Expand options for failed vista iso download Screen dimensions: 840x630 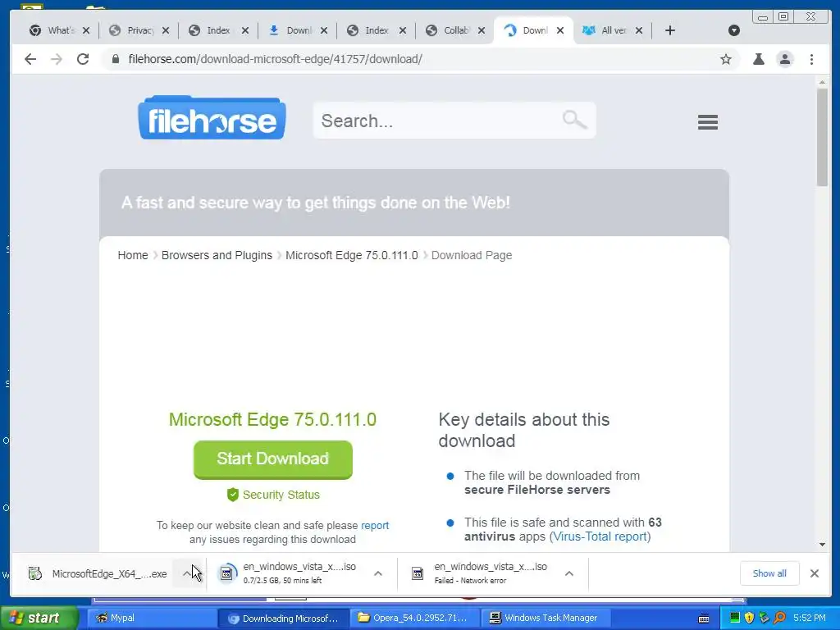(569, 573)
